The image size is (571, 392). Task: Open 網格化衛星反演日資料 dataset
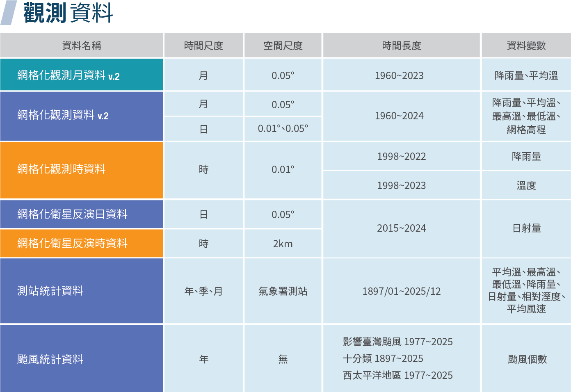73,214
